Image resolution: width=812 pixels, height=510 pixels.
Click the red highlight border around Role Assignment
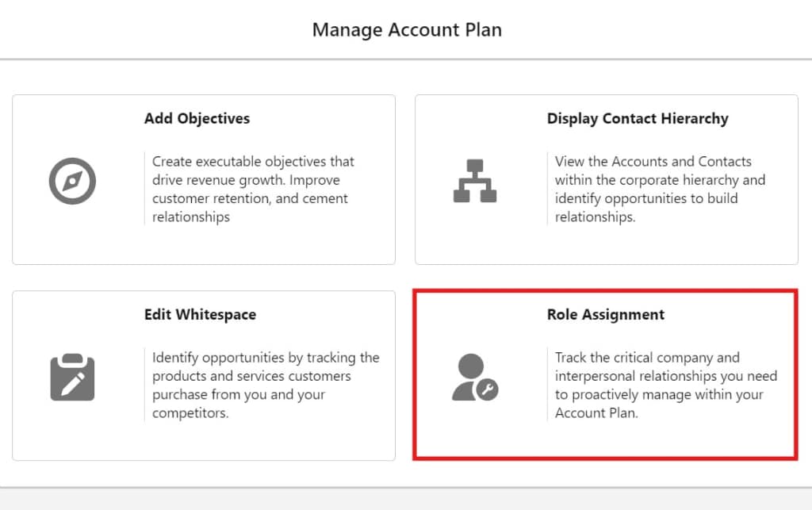(607, 292)
